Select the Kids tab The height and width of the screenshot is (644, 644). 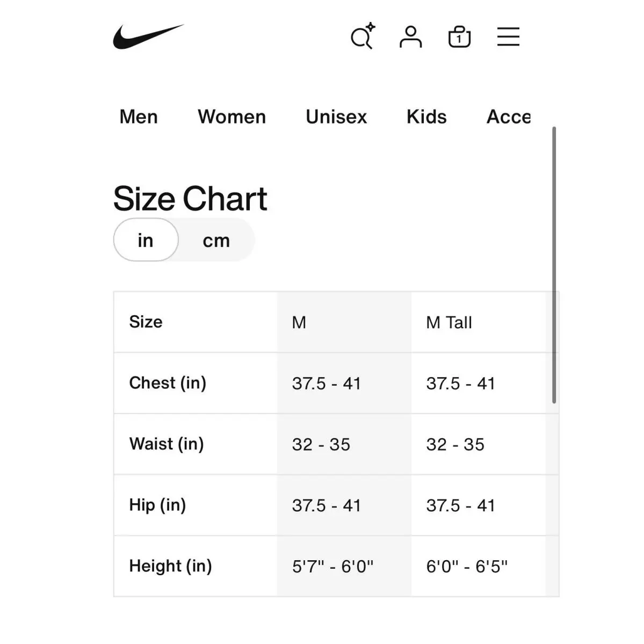[x=426, y=117]
